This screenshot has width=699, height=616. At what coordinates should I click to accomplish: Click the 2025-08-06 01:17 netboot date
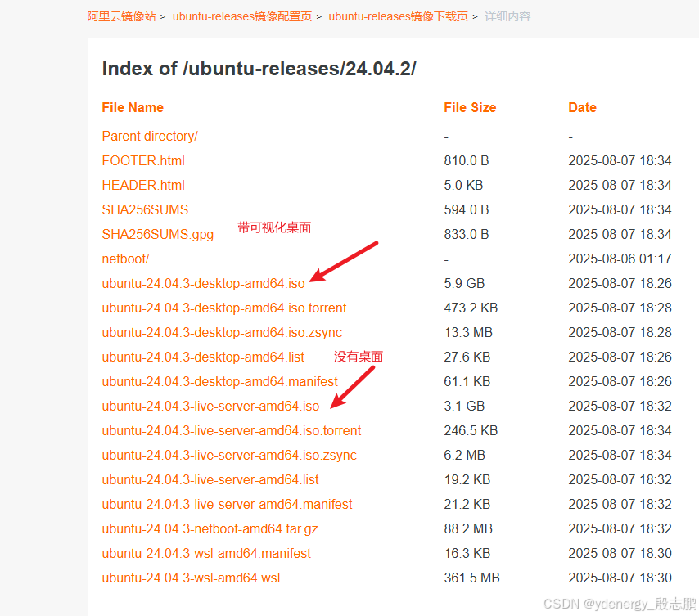(620, 259)
